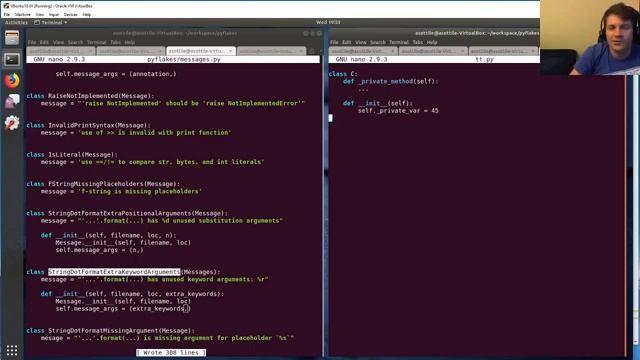Open the chat app icon below Firefox
The width and height of the screenshot is (640, 360).
(12, 101)
